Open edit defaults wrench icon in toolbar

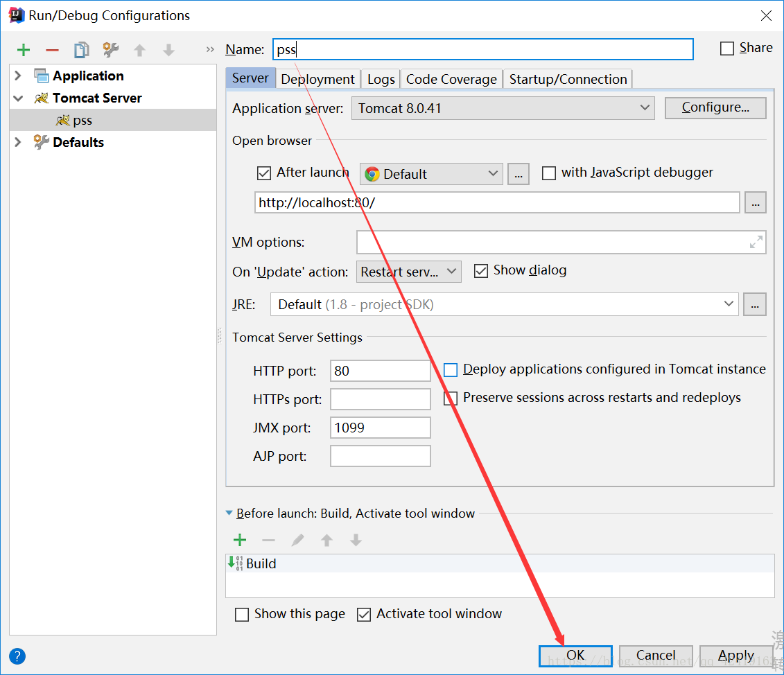(x=110, y=49)
